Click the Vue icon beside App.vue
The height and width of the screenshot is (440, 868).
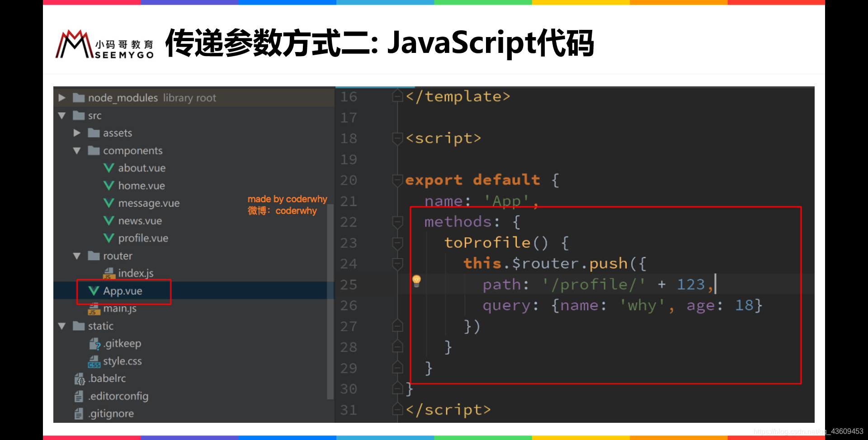94,291
